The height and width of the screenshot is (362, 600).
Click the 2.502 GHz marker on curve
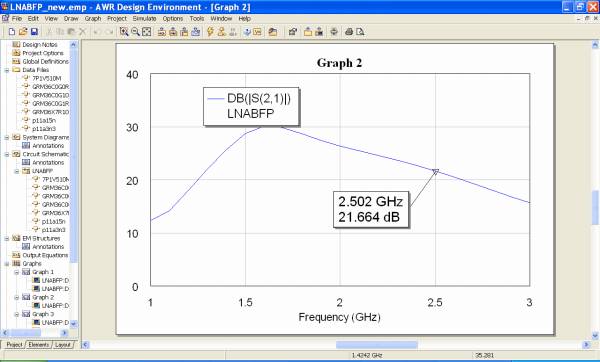[435, 172]
